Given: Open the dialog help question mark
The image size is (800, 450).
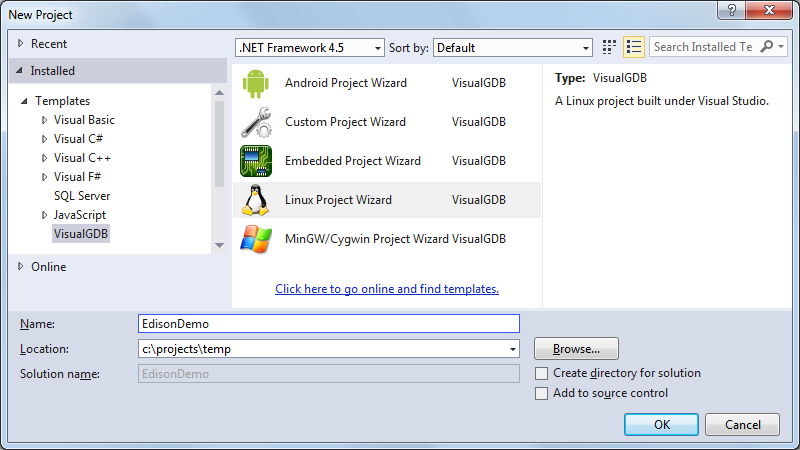Looking at the screenshot, I should coord(732,10).
